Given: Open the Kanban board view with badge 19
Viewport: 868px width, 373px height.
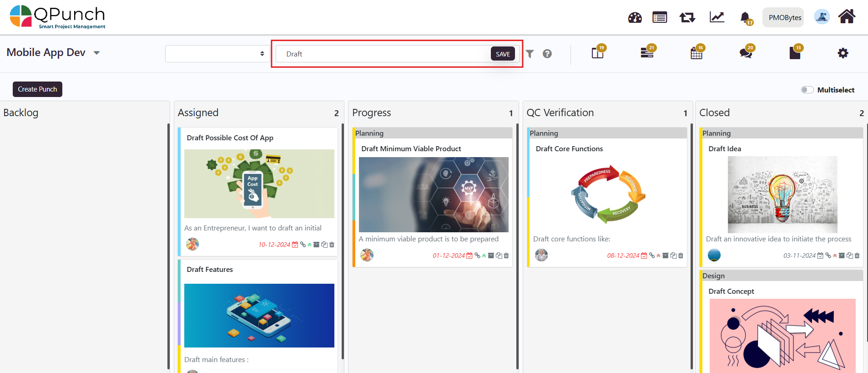Looking at the screenshot, I should [x=597, y=53].
